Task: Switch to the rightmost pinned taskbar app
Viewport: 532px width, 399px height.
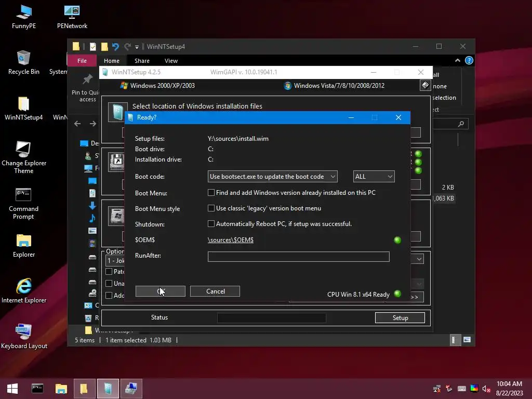Action: (131, 389)
